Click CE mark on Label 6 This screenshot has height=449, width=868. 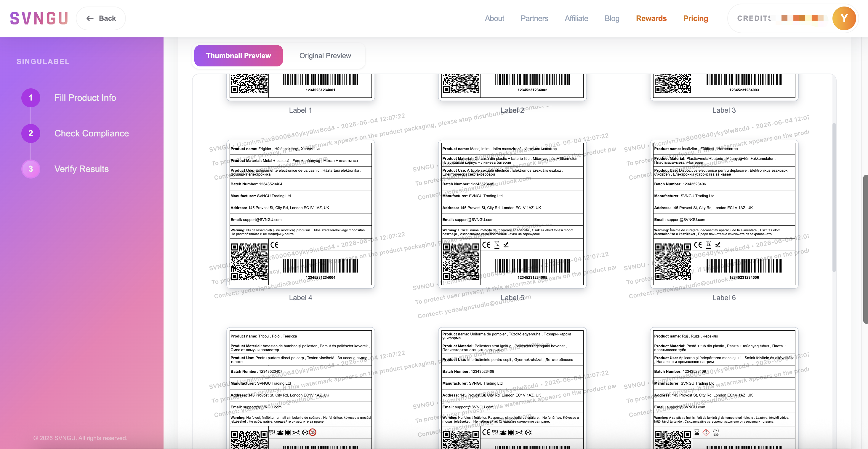(x=698, y=245)
